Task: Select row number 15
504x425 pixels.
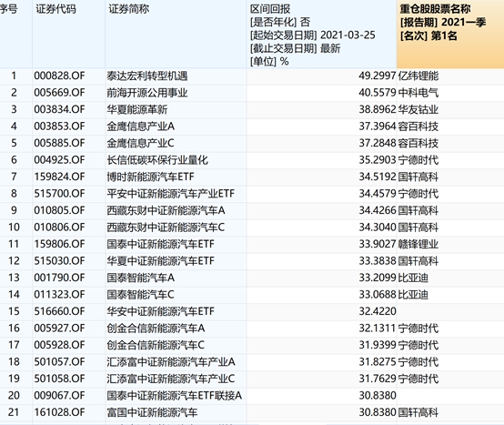Action: (14, 311)
